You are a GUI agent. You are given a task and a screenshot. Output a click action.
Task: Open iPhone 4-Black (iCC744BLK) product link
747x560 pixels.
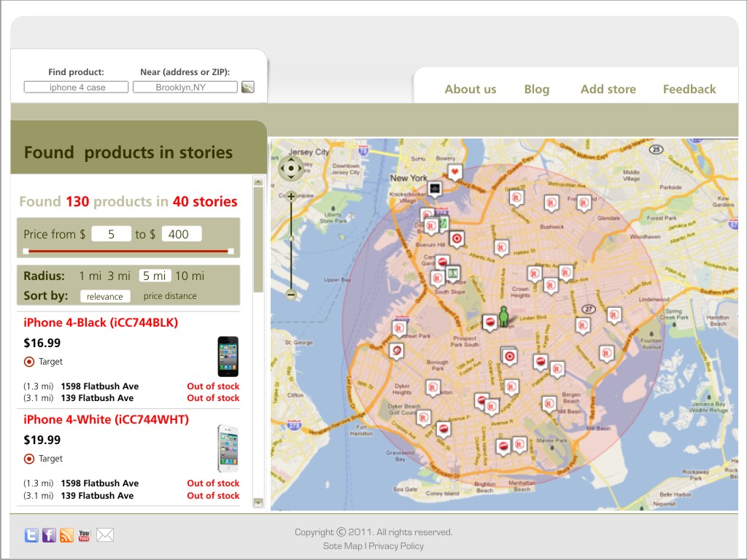click(101, 323)
